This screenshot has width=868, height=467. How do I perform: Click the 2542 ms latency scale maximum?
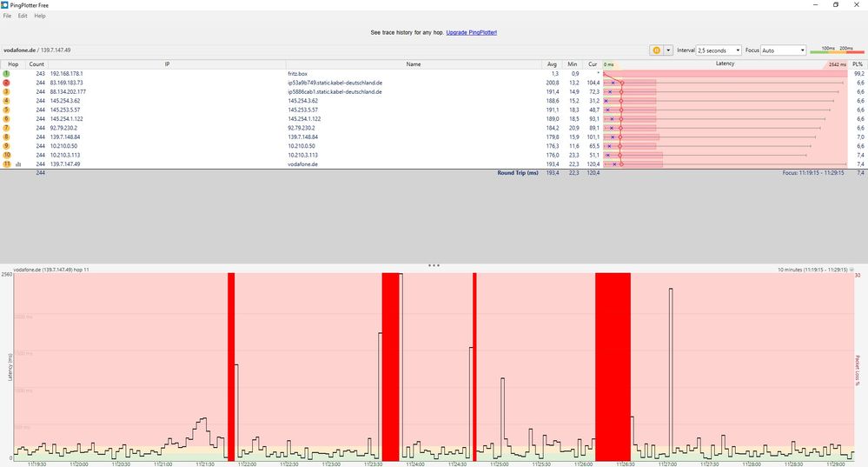(x=837, y=65)
